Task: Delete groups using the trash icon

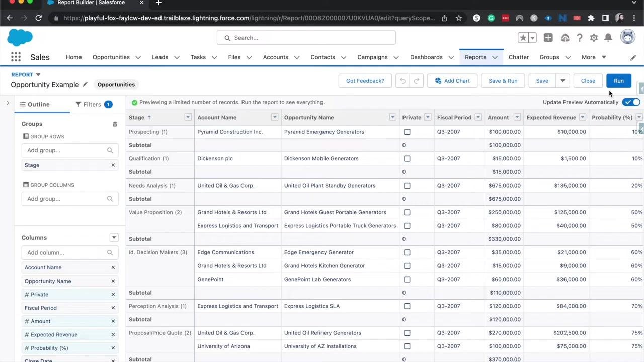Action: click(x=115, y=124)
